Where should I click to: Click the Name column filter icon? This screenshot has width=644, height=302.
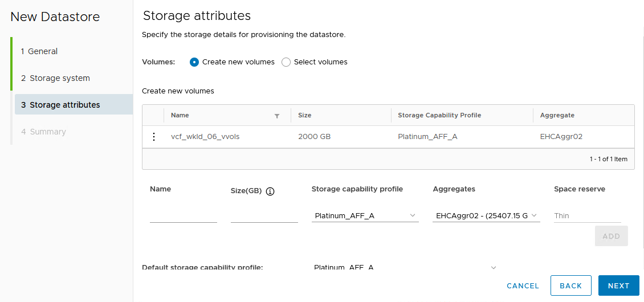pyautogui.click(x=277, y=116)
